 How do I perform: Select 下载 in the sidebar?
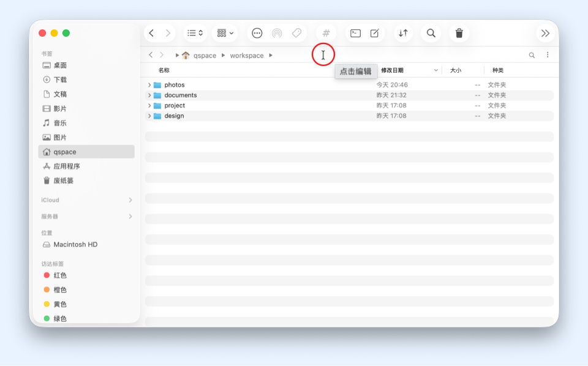pos(60,80)
